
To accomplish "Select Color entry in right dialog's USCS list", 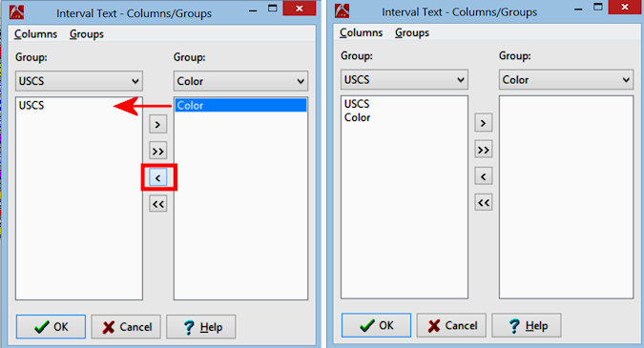I will pyautogui.click(x=358, y=118).
